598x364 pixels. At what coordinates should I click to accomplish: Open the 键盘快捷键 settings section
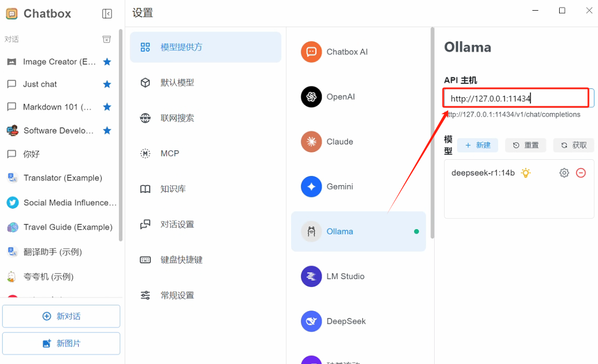(206, 260)
